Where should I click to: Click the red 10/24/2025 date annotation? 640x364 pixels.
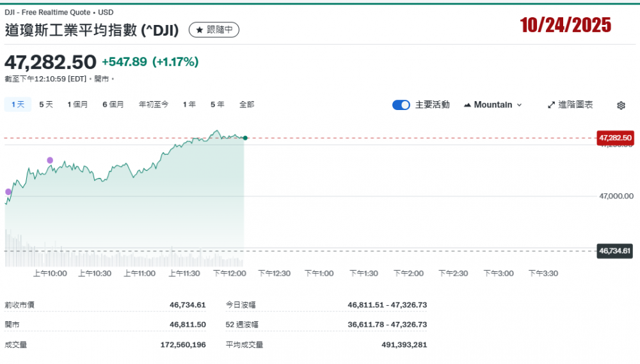565,26
